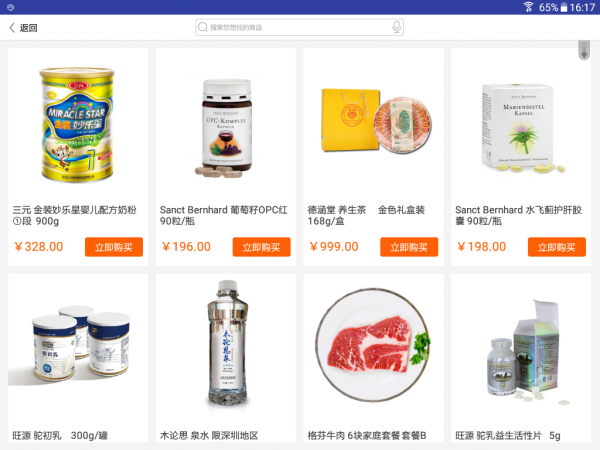This screenshot has width=600, height=450.
Task: Tap the gray down-arrow scroll indicator
Action: click(584, 50)
